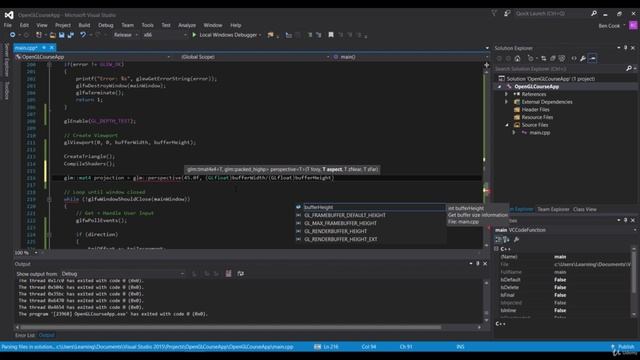
Task: Switch to the Error List tab
Action: click(25, 335)
